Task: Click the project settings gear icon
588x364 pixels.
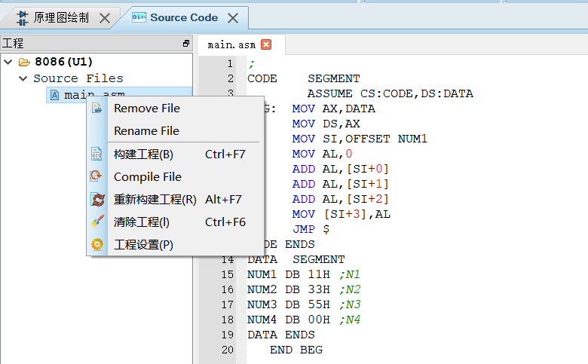Action: click(97, 244)
